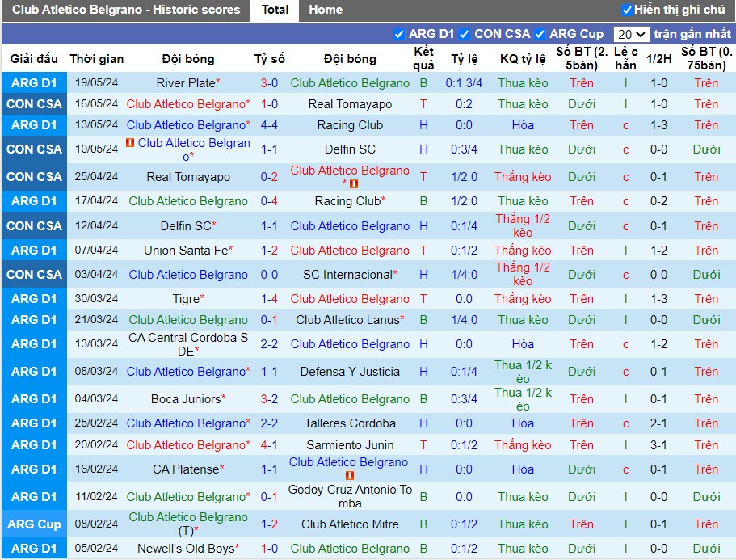The width and height of the screenshot is (736, 560).
Task: Open Union Santa Fe team link
Action: tap(186, 251)
